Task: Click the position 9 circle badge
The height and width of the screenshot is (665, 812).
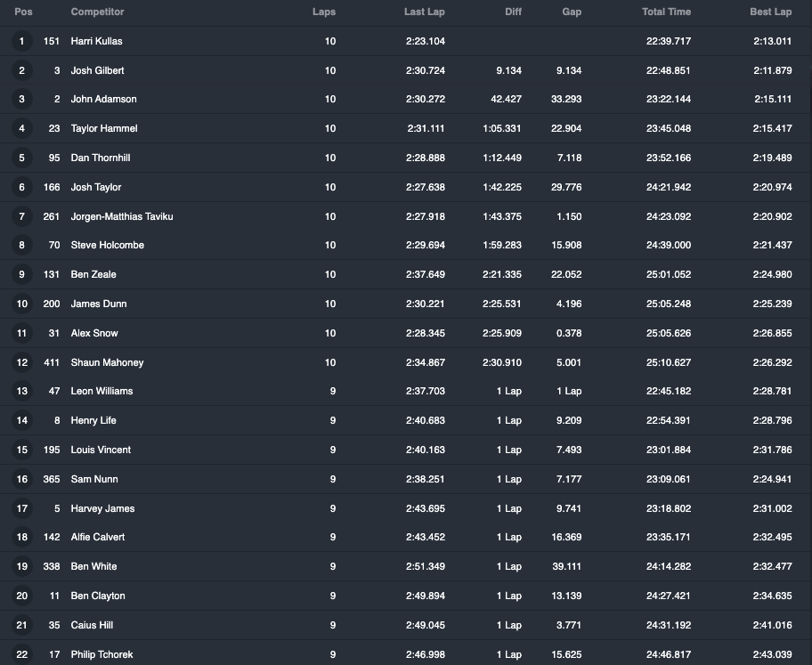Action: (21, 274)
